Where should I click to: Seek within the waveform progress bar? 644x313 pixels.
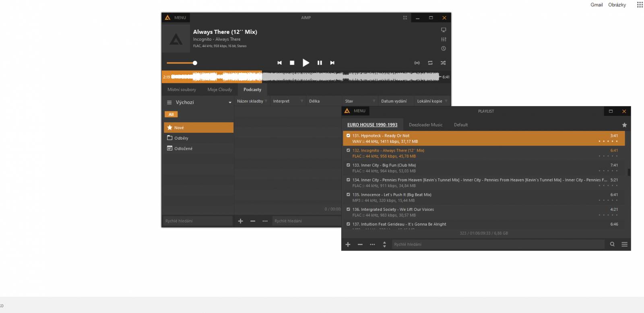click(306, 77)
